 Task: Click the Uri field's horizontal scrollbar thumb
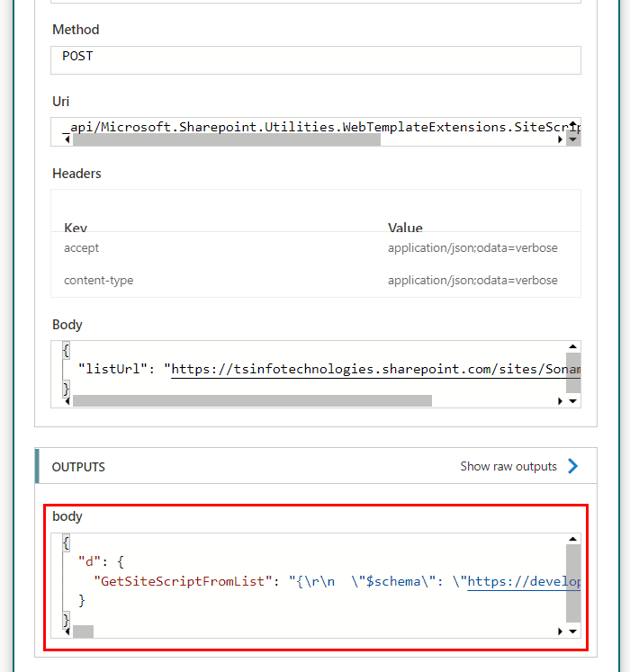point(227,139)
